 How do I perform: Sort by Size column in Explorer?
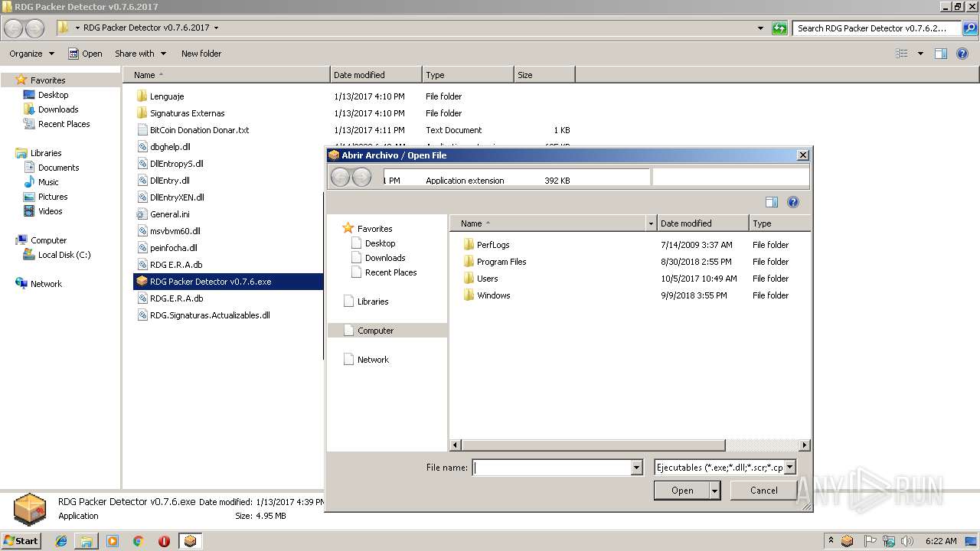[x=544, y=75]
